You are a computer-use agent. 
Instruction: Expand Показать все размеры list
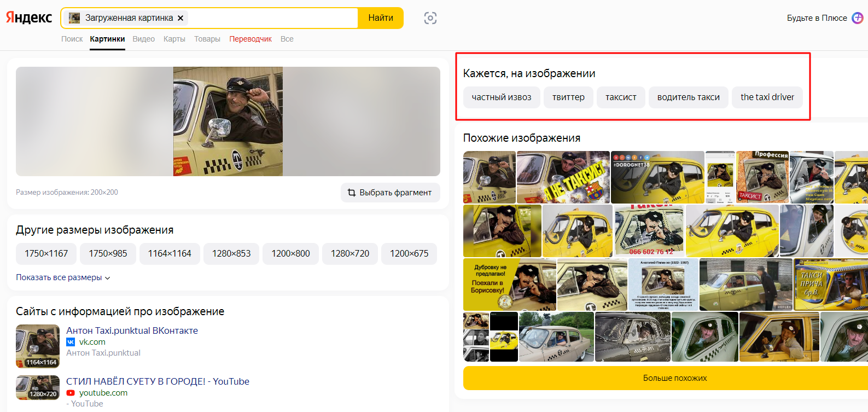(x=63, y=277)
